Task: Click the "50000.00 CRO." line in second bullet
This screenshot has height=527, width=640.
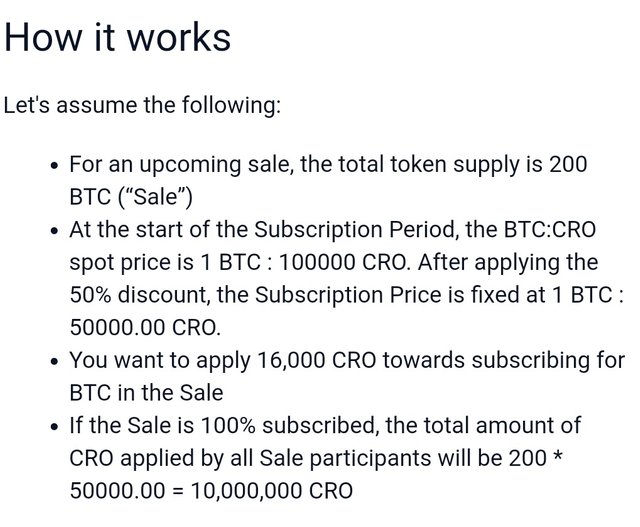Action: [145, 327]
